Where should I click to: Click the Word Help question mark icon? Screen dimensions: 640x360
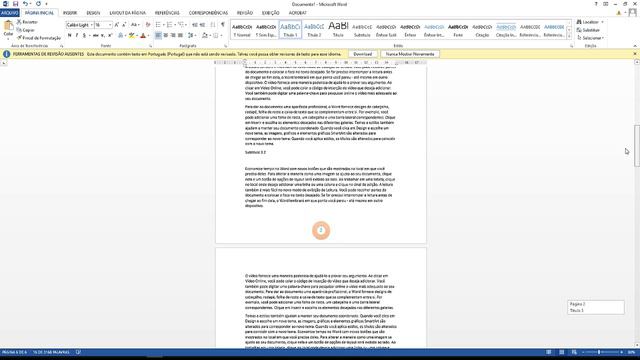(x=596, y=4)
